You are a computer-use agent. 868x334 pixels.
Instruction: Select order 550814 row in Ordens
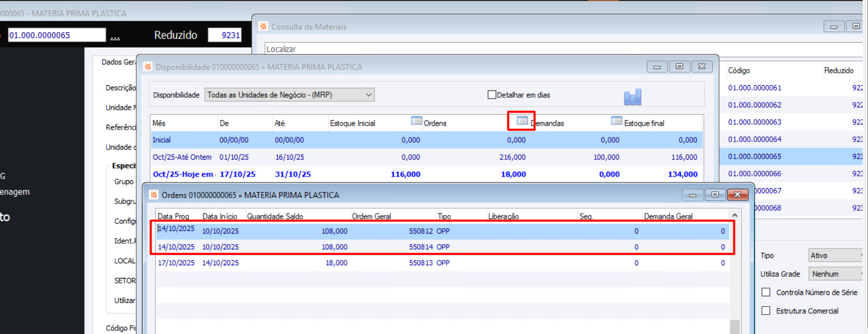click(x=442, y=247)
